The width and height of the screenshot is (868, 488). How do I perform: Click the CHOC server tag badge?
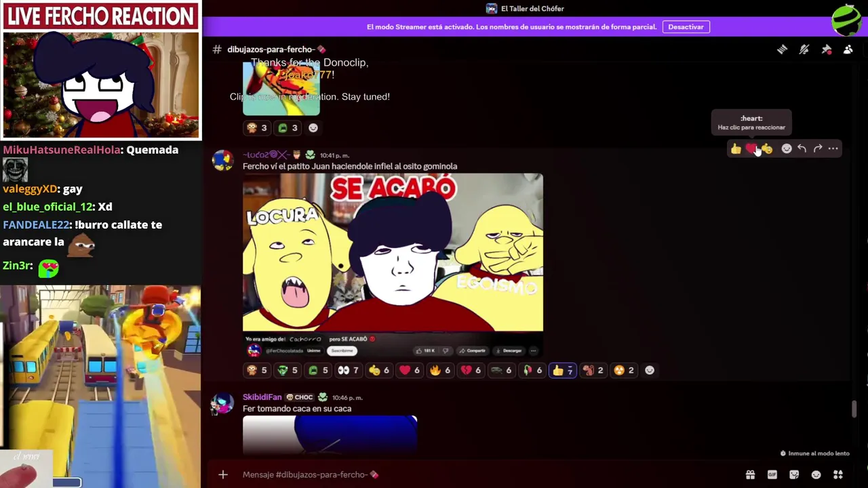pos(299,397)
